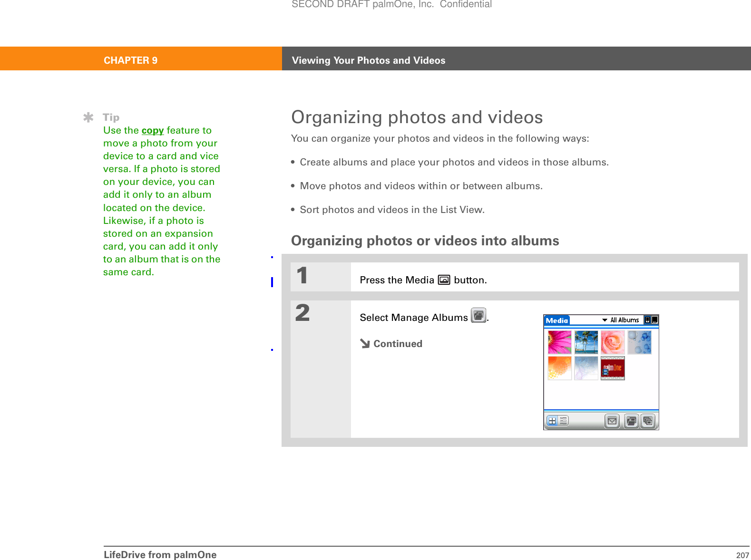Tap the Slide Show icon
Screen dimensions: 751x560
pyautogui.click(x=648, y=421)
